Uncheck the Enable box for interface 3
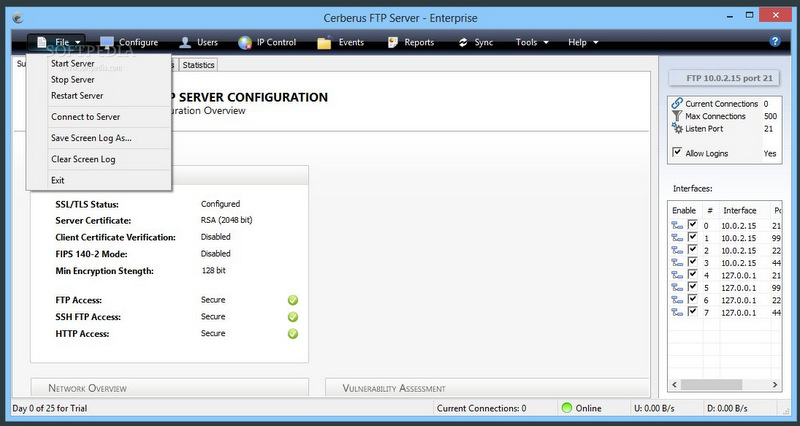The image size is (800, 426). (x=692, y=262)
